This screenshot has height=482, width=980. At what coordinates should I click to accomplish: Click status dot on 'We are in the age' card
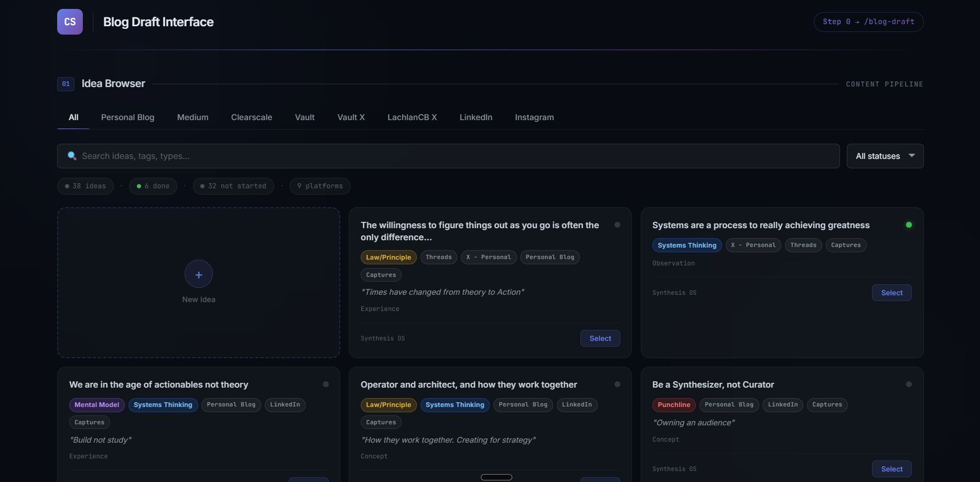tap(326, 384)
